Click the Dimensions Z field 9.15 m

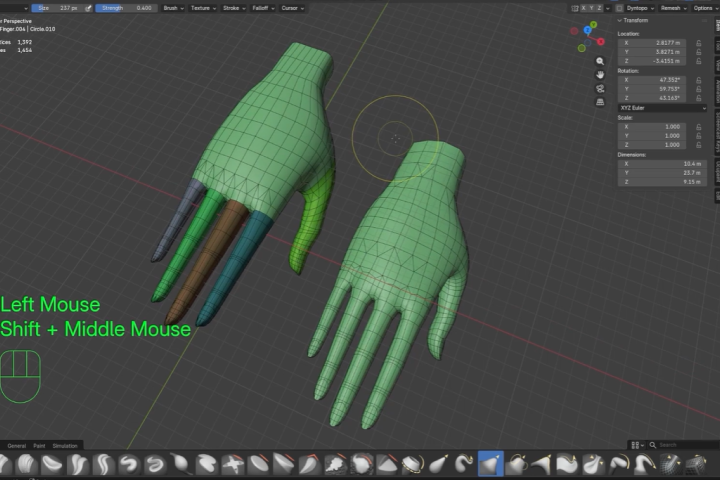(x=662, y=182)
